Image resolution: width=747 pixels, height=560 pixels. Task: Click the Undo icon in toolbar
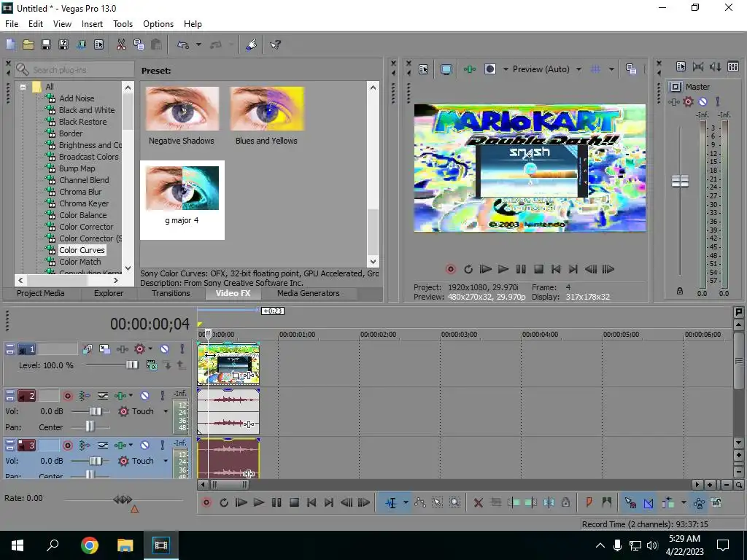(x=183, y=44)
